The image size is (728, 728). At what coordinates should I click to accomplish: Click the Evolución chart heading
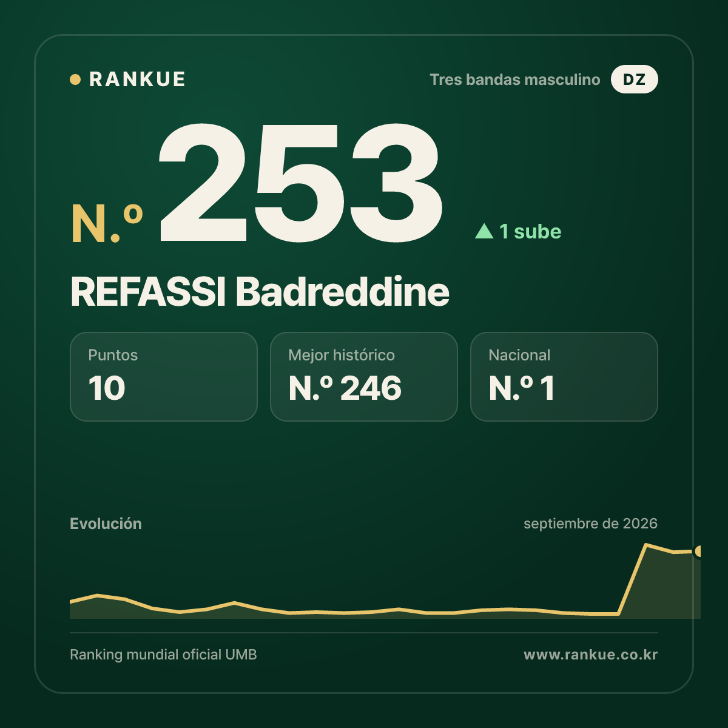pos(106,524)
